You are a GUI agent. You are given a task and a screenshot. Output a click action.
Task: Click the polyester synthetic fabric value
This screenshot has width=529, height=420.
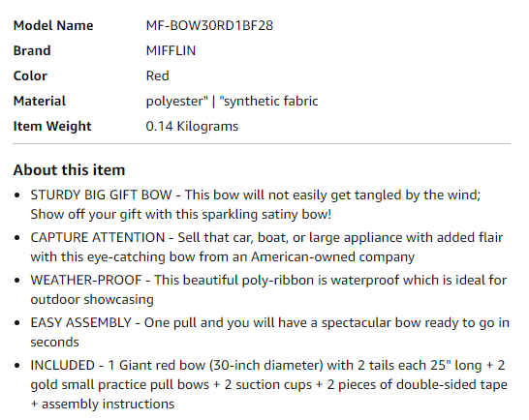pyautogui.click(x=232, y=101)
